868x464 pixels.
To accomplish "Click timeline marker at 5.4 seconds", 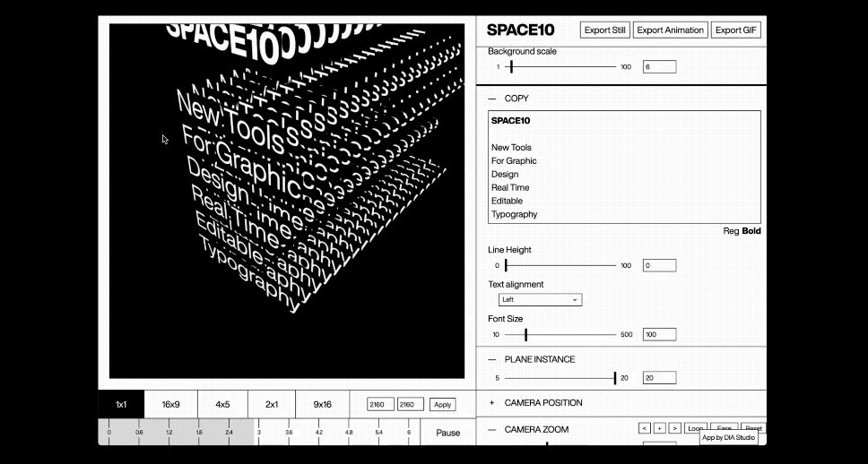I will point(379,433).
